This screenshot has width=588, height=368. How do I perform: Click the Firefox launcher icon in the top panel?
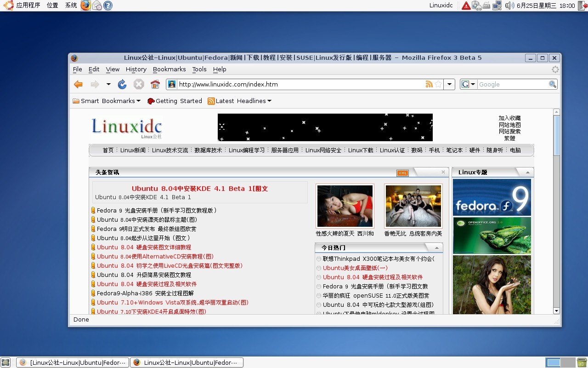pos(85,6)
